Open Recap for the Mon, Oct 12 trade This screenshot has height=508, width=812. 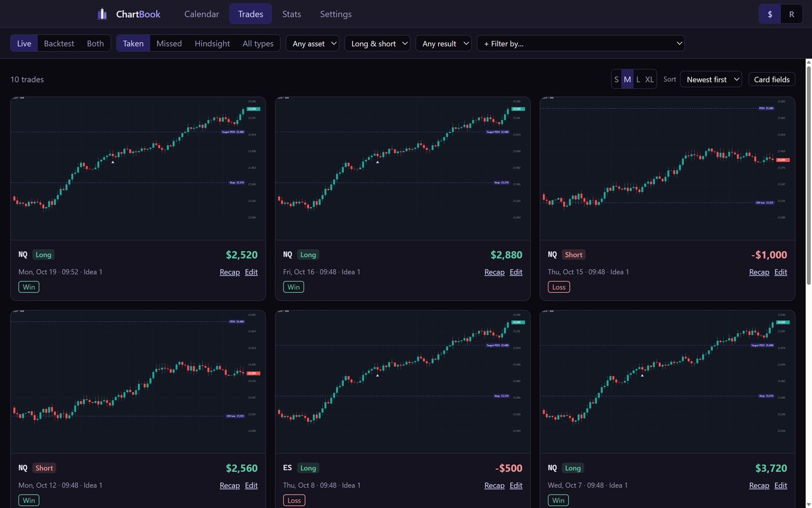click(x=230, y=485)
